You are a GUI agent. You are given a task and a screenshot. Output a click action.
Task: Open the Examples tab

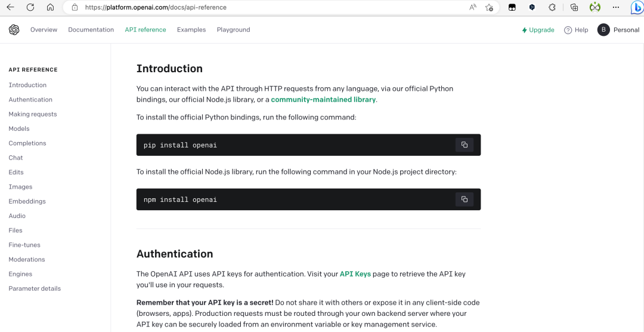pos(191,30)
